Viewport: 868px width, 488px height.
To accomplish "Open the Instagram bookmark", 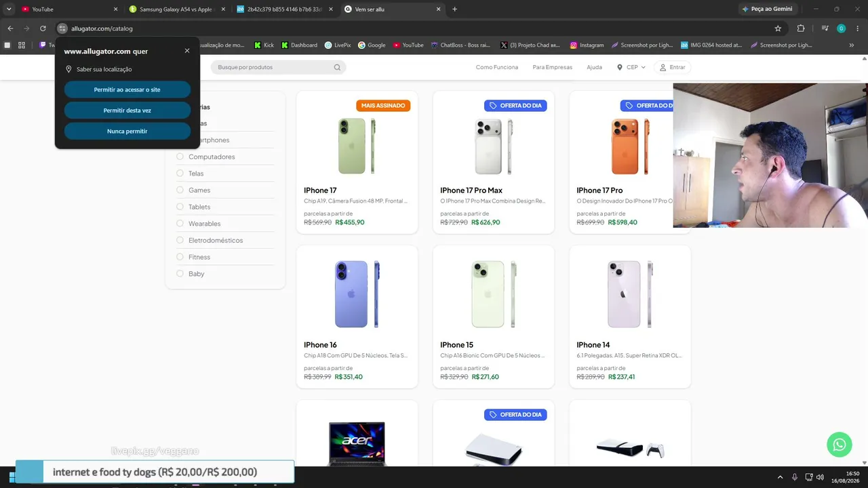I will point(587,45).
